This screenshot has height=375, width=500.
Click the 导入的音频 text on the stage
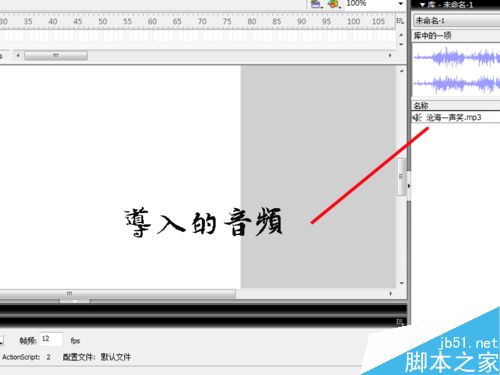coord(204,222)
